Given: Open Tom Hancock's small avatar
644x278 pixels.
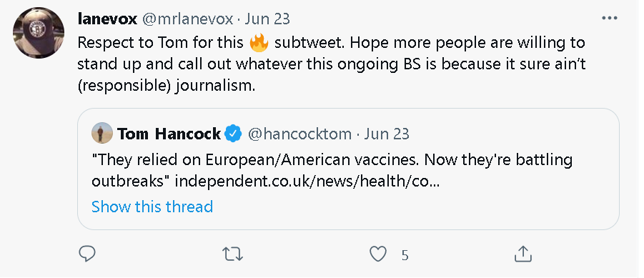Looking at the screenshot, I should (x=102, y=133).
